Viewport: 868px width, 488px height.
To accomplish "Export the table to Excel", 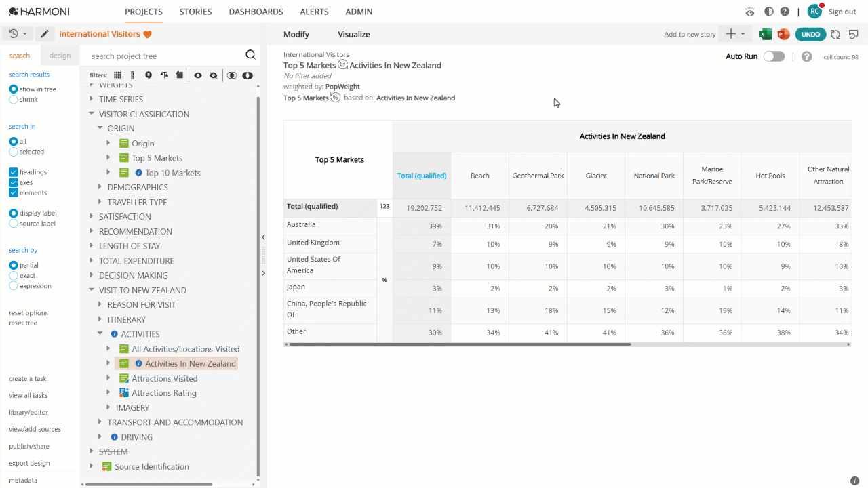I will coord(766,34).
